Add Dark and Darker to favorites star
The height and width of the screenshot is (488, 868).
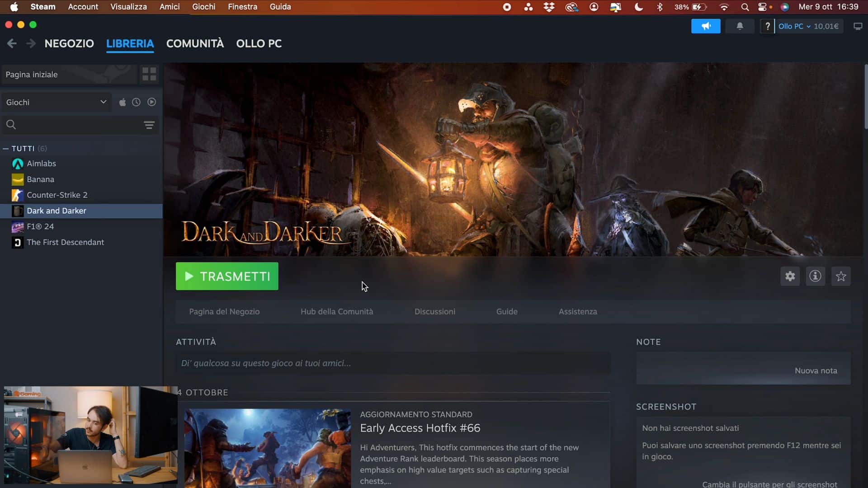tap(841, 276)
